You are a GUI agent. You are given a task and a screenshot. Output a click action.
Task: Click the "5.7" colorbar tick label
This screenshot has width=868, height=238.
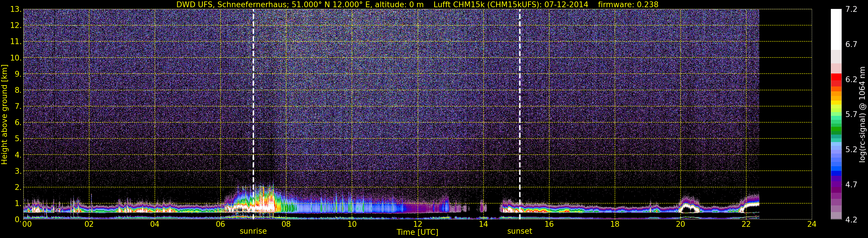coord(851,114)
